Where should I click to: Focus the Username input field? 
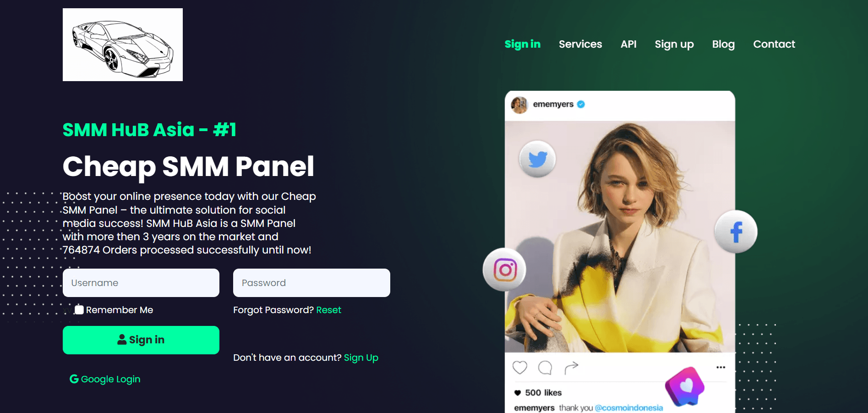point(141,283)
